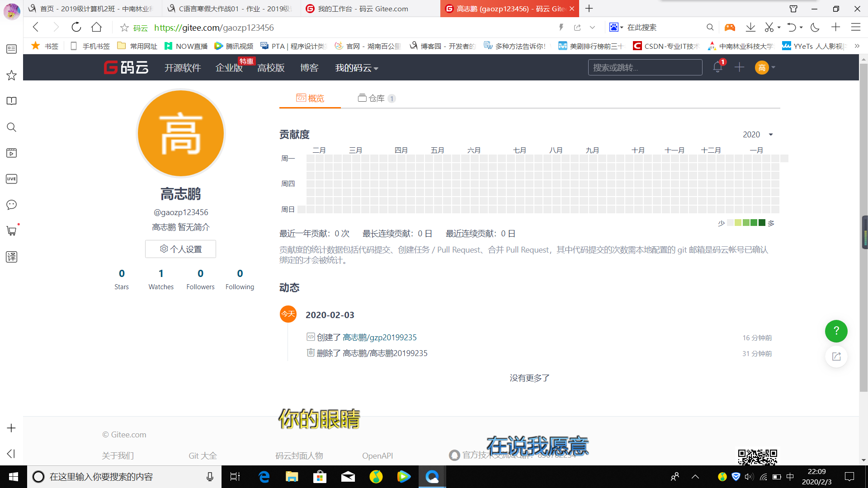Expand the 2020 year dropdown

[x=758, y=135]
